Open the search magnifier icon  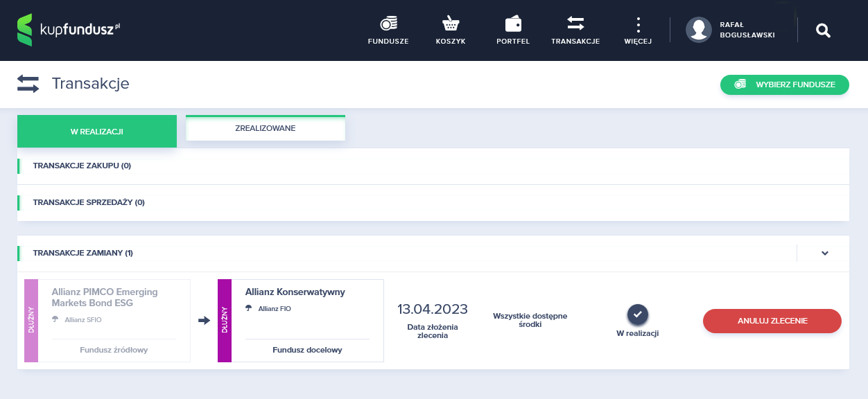(823, 30)
